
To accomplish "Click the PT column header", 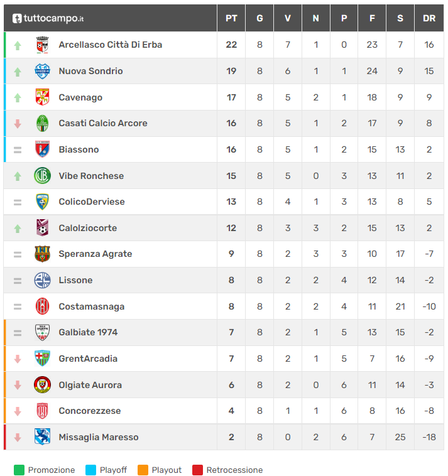I will (231, 18).
